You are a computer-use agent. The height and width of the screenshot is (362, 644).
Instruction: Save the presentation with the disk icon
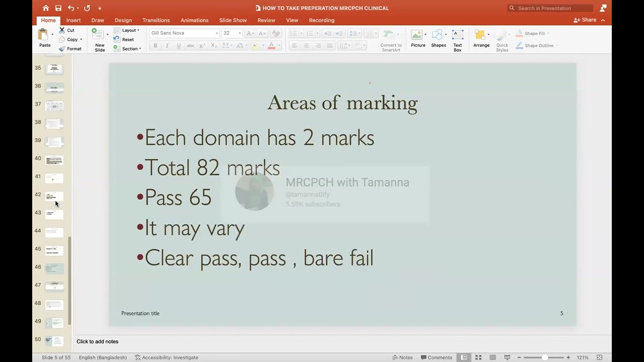[58, 8]
